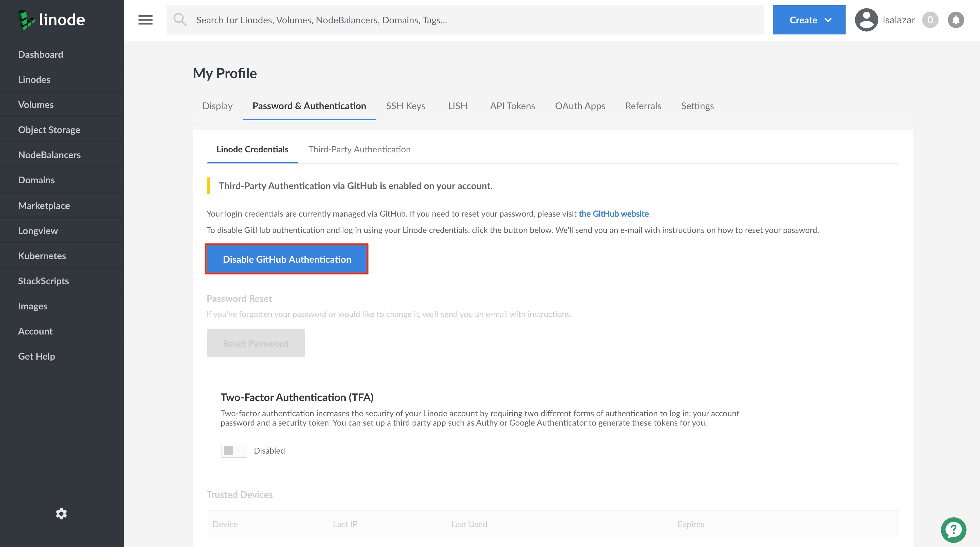Go to Kubernetes in sidebar

42,256
